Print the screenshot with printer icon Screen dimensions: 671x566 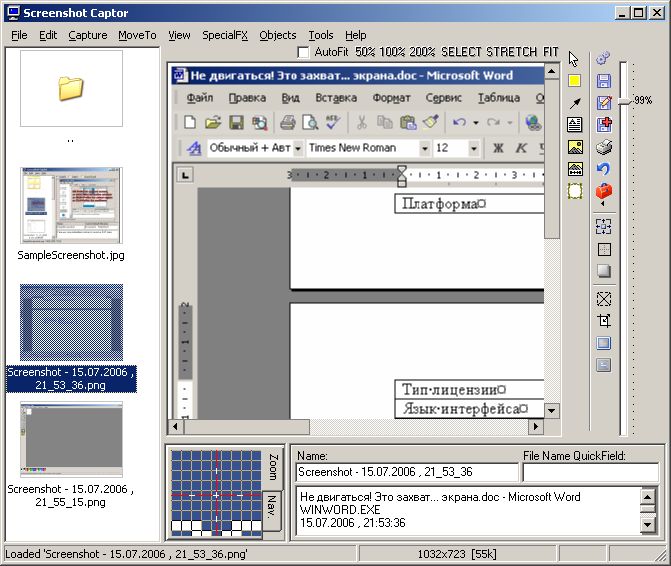pos(604,147)
